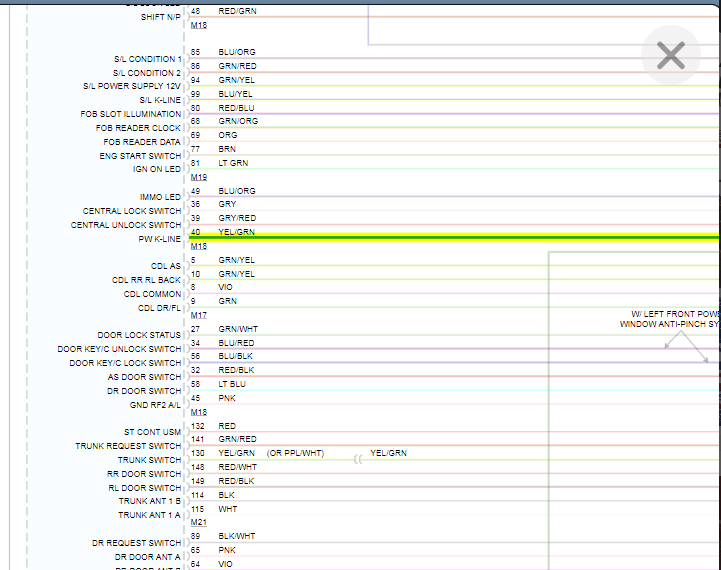Click the CDL DR/FL label
The height and width of the screenshot is (570, 721).
coord(159,308)
